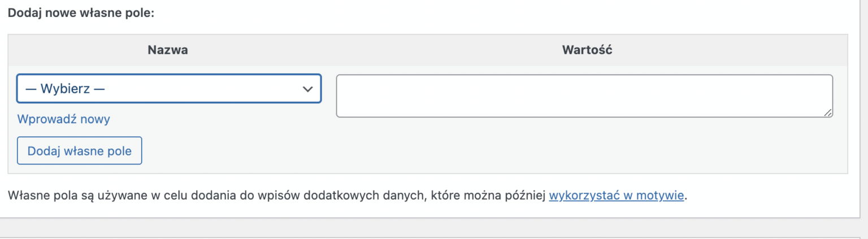
Task: Click the "Nazwa" column header
Action: pos(168,50)
